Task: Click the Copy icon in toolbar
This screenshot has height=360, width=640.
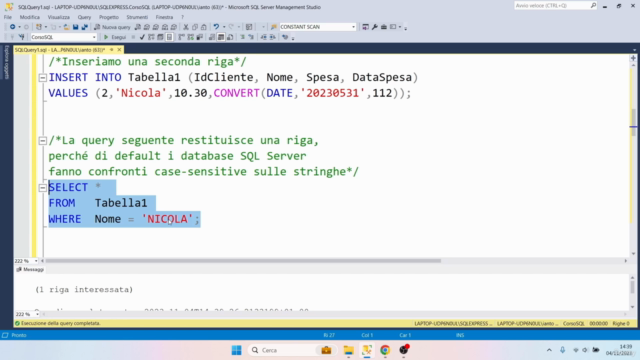Action: pyautogui.click(x=195, y=27)
